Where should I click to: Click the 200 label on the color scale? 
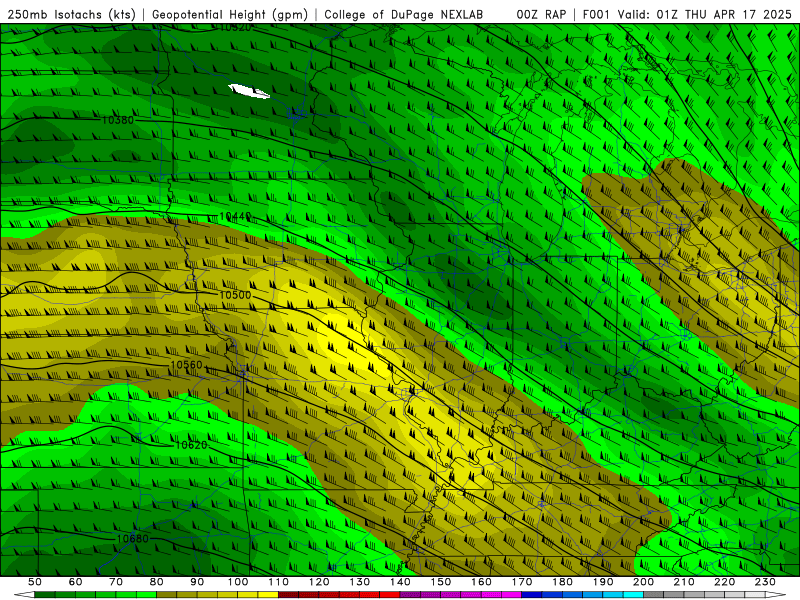click(x=643, y=582)
